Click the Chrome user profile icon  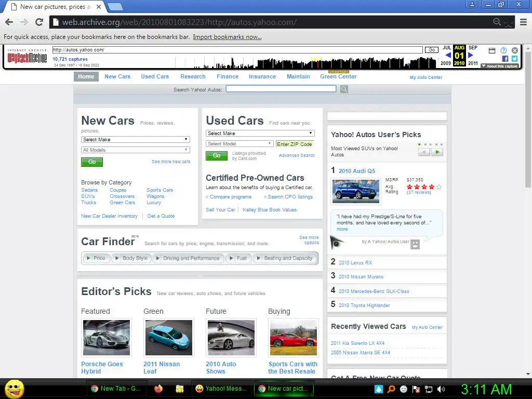(472, 4)
